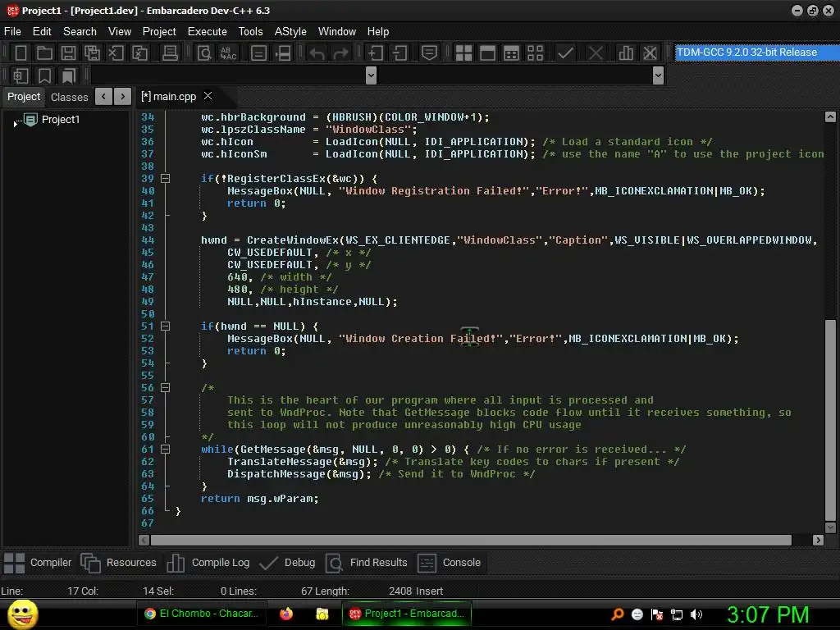Open the folder icon on the taskbar
The height and width of the screenshot is (630, 840).
tap(322, 614)
